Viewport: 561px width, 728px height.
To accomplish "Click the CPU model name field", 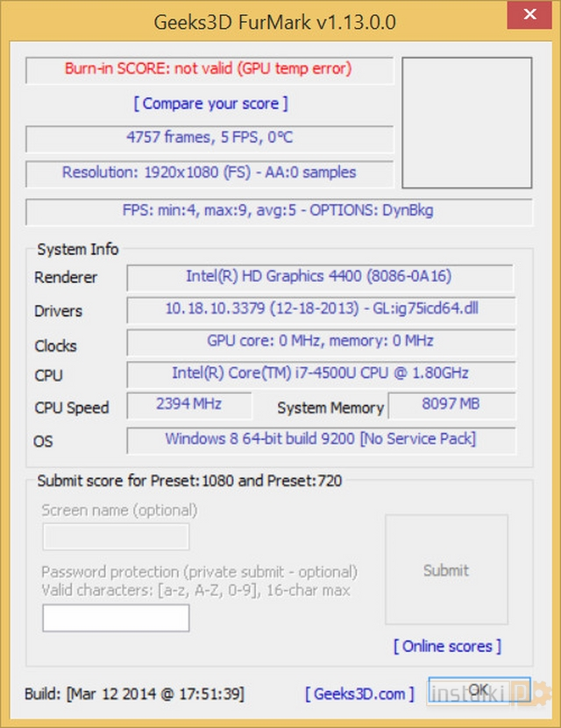I will [x=319, y=374].
